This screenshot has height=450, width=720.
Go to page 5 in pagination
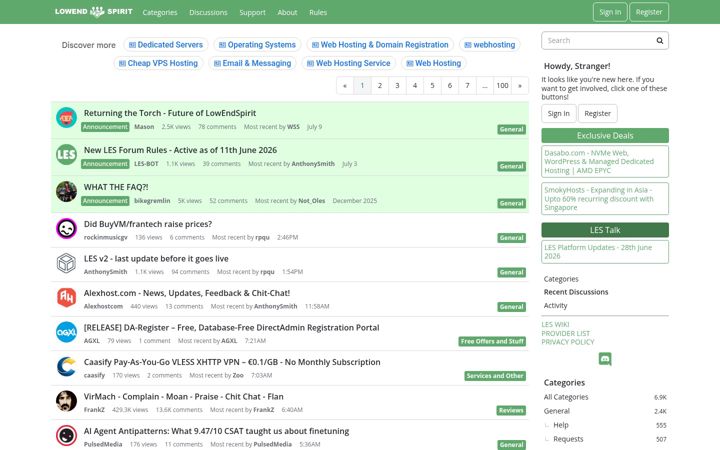[x=432, y=85]
